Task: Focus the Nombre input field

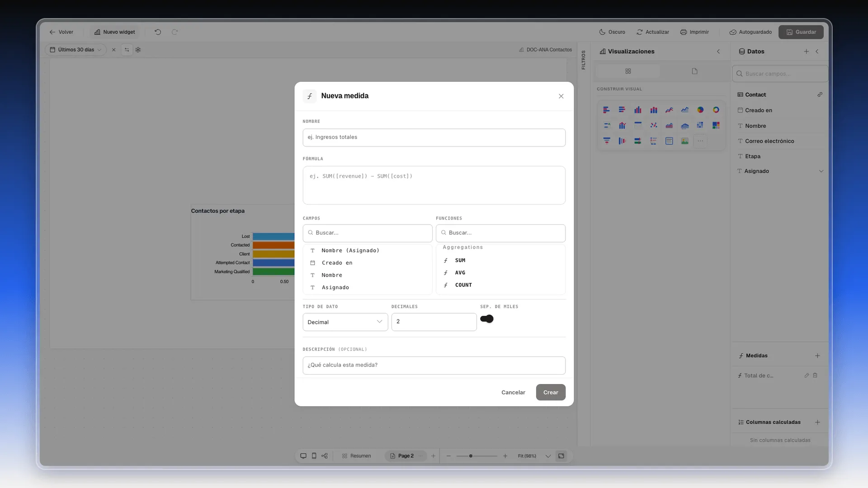Action: (x=434, y=137)
